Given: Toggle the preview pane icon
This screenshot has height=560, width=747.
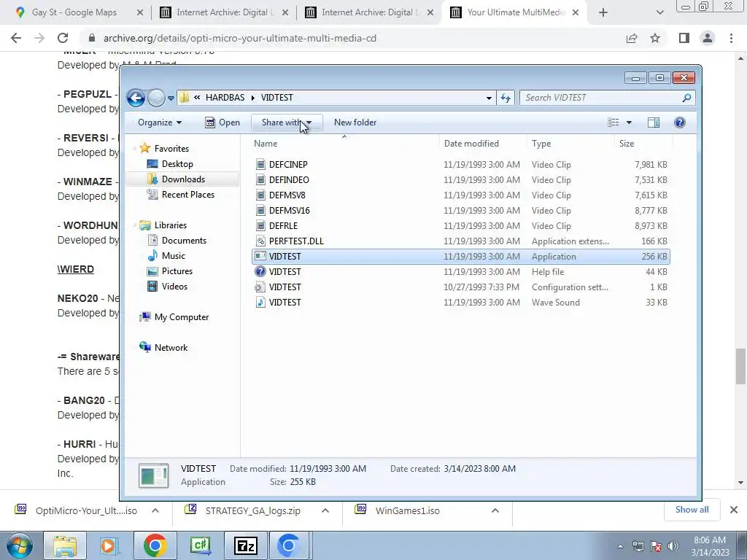Looking at the screenshot, I should coord(654,122).
